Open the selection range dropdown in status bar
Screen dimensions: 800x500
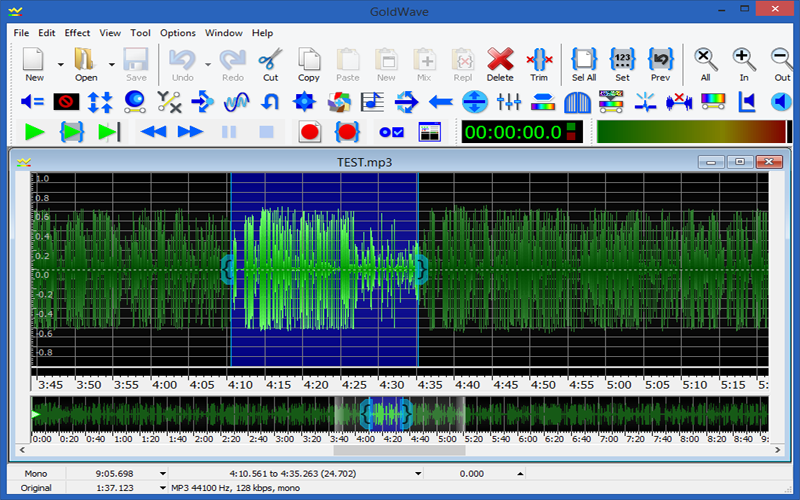point(418,473)
